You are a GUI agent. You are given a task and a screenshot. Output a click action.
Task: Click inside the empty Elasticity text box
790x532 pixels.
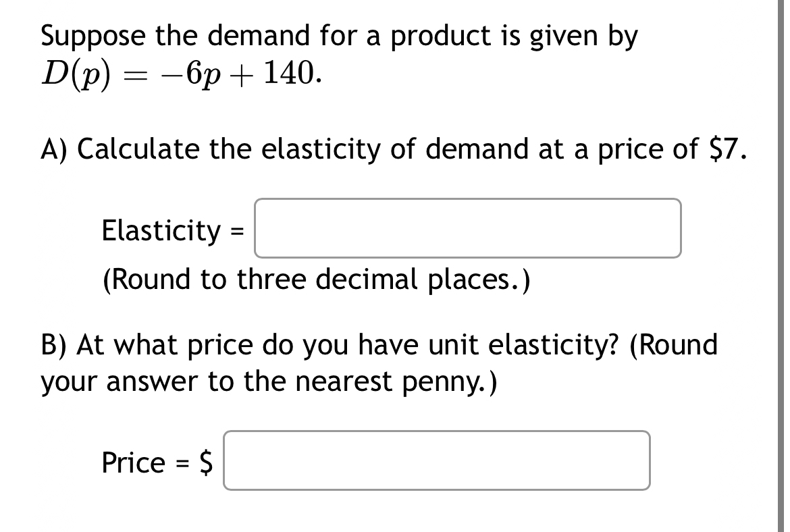coord(467,229)
